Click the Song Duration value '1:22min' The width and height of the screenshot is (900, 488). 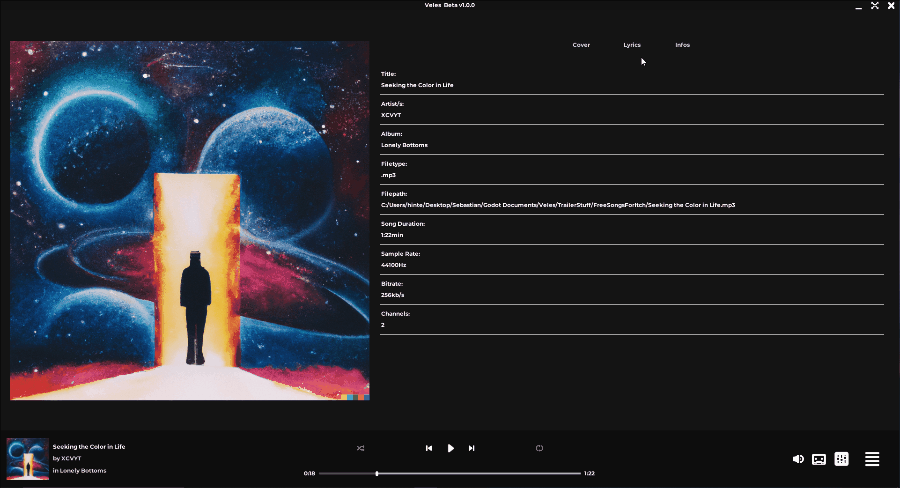point(392,235)
